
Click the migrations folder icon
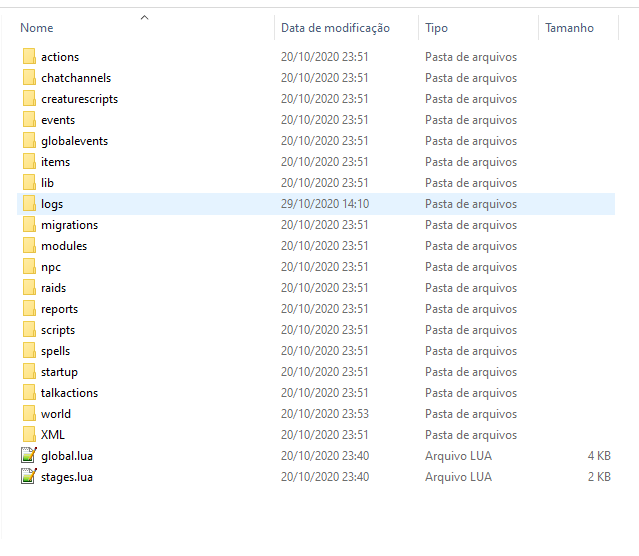29,225
